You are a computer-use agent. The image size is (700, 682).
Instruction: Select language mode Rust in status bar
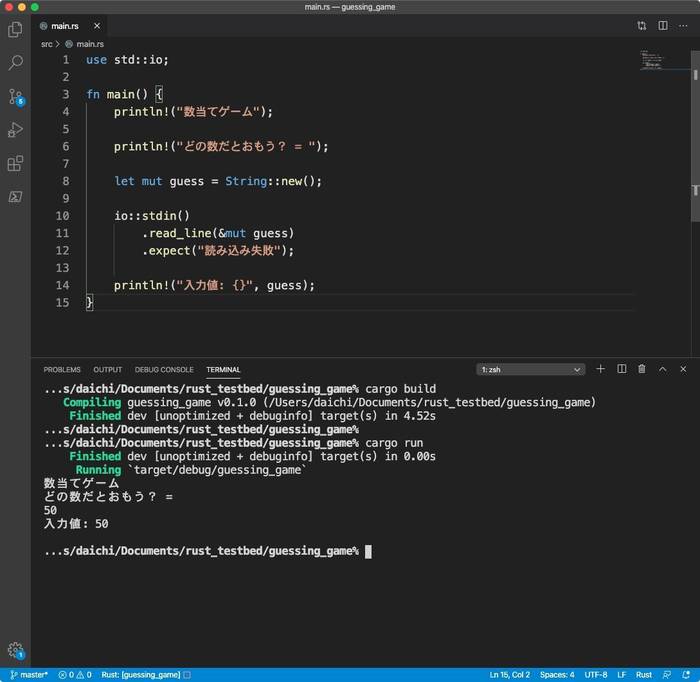point(644,674)
